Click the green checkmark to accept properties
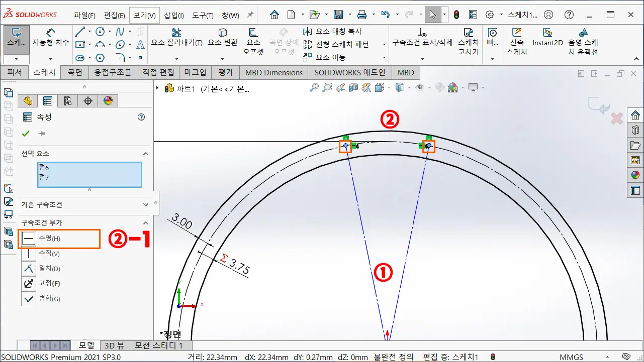Screen dimensions: 644x362 click(x=26, y=134)
